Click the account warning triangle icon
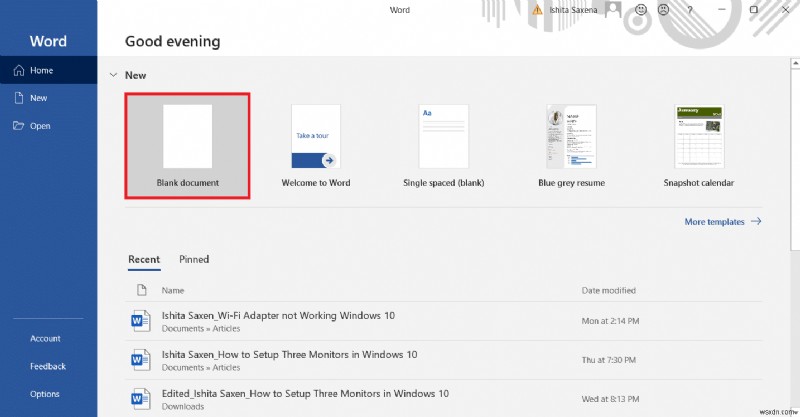 (537, 10)
